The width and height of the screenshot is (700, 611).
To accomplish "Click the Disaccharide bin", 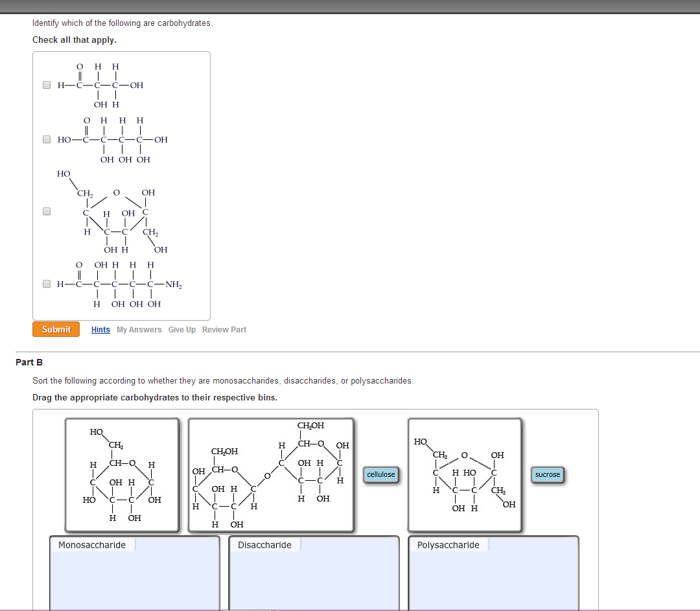I will (314, 573).
